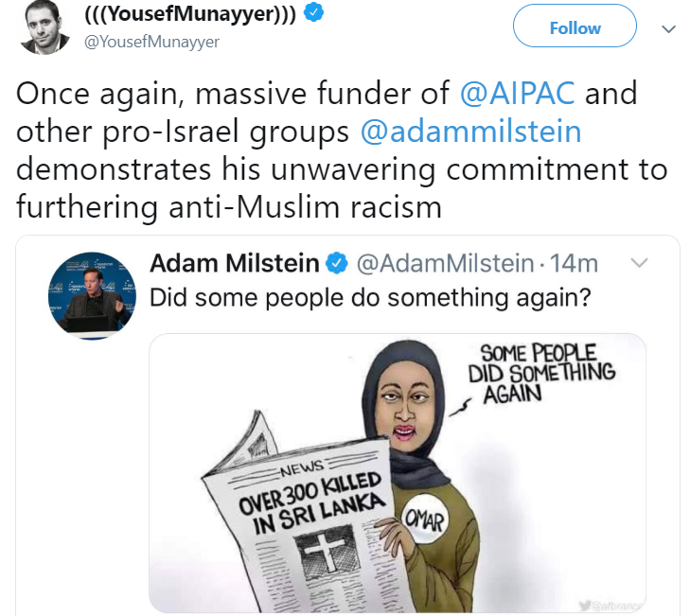Image resolution: width=690 pixels, height=616 pixels.
Task: Click the Follow button
Action: (x=575, y=26)
